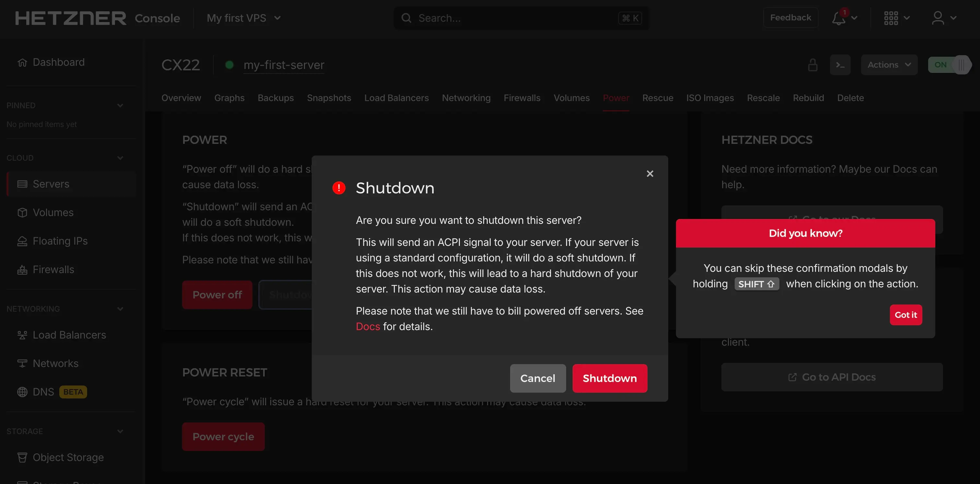This screenshot has width=980, height=484.
Task: Open Object Storage in the sidebar
Action: [68, 457]
